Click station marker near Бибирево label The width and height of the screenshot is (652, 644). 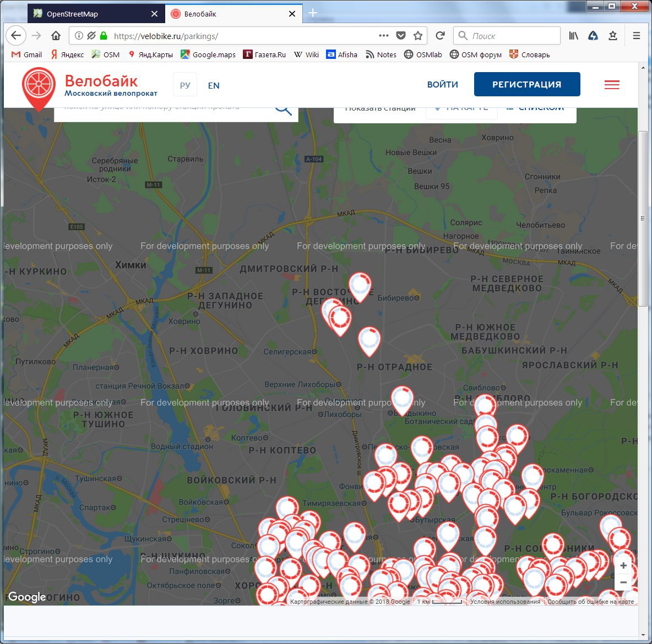360,286
